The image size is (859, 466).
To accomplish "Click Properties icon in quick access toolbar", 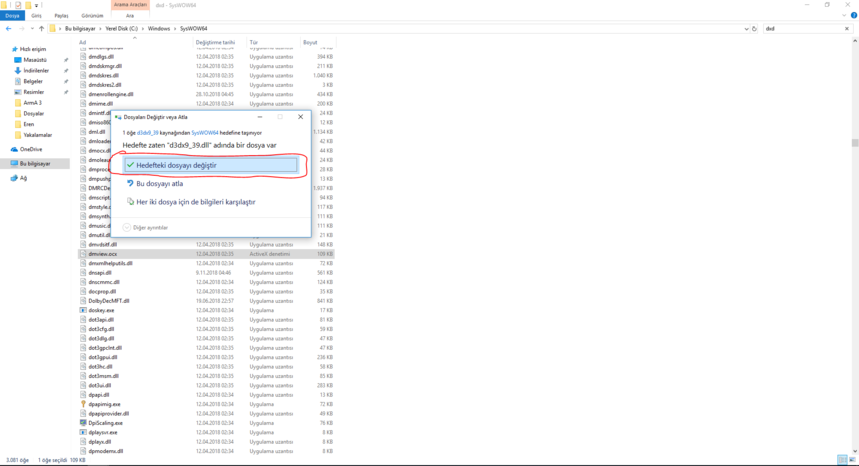I will pyautogui.click(x=18, y=5).
